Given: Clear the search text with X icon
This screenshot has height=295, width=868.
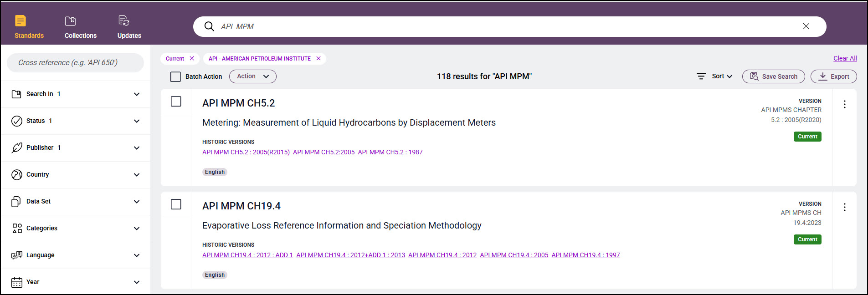Looking at the screenshot, I should click(x=806, y=26).
